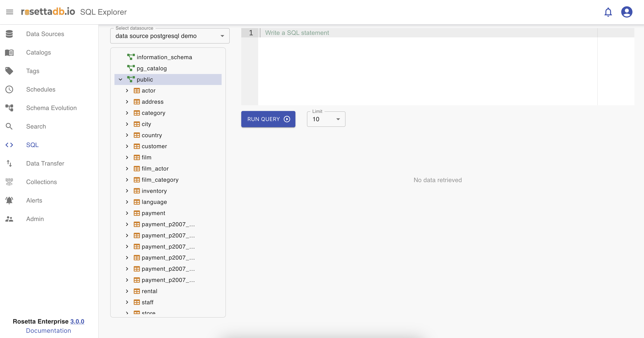644x338 pixels.
Task: Click the Catalogs book icon
Action: coord(9,52)
